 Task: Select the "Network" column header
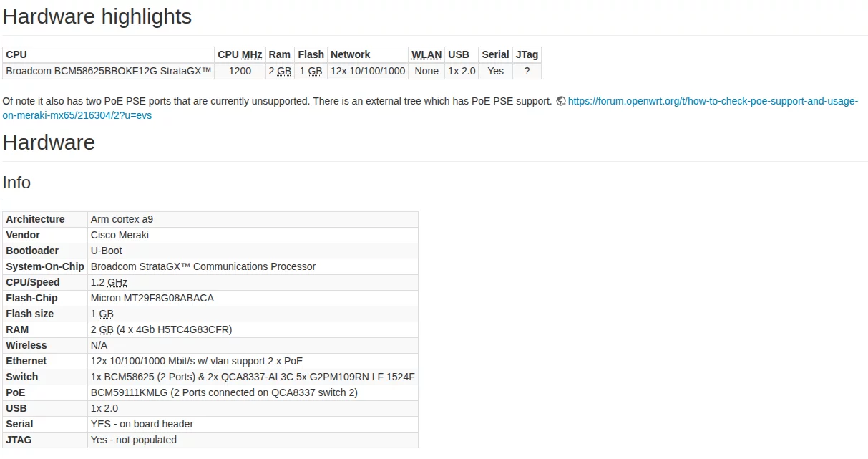coord(350,54)
